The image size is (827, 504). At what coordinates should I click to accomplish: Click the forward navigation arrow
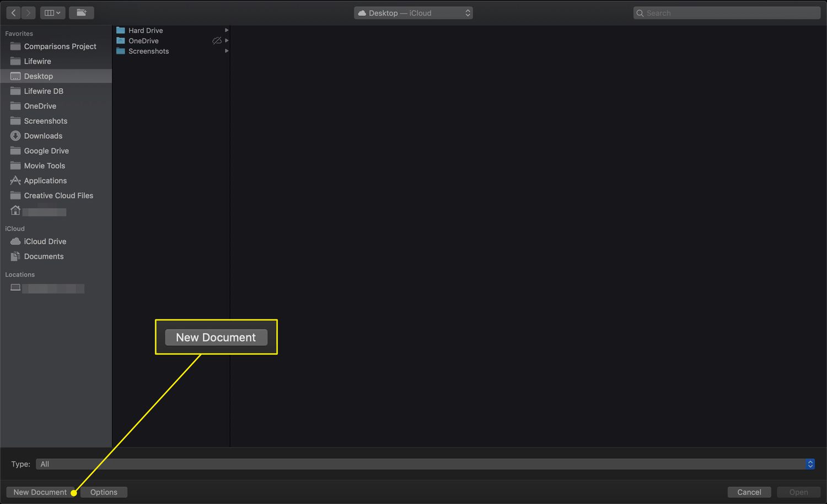click(x=29, y=13)
